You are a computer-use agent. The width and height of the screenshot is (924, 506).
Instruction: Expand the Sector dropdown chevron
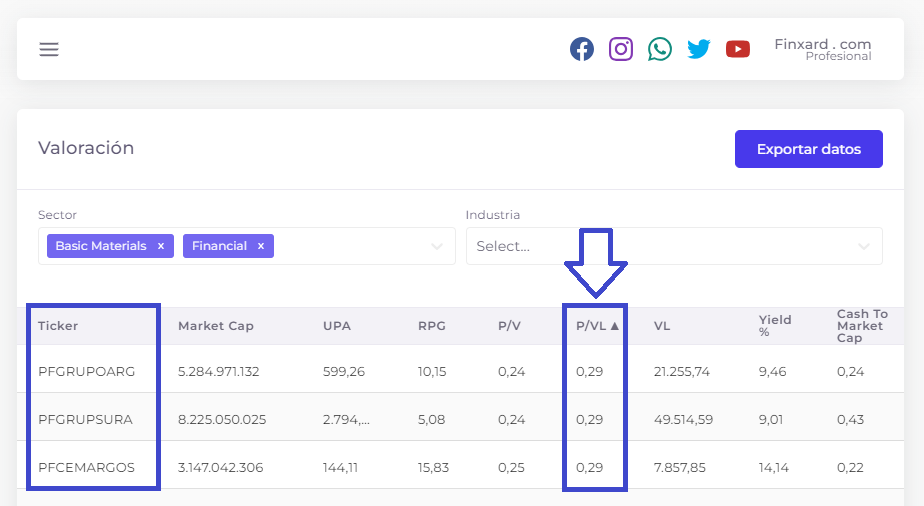[x=437, y=246]
